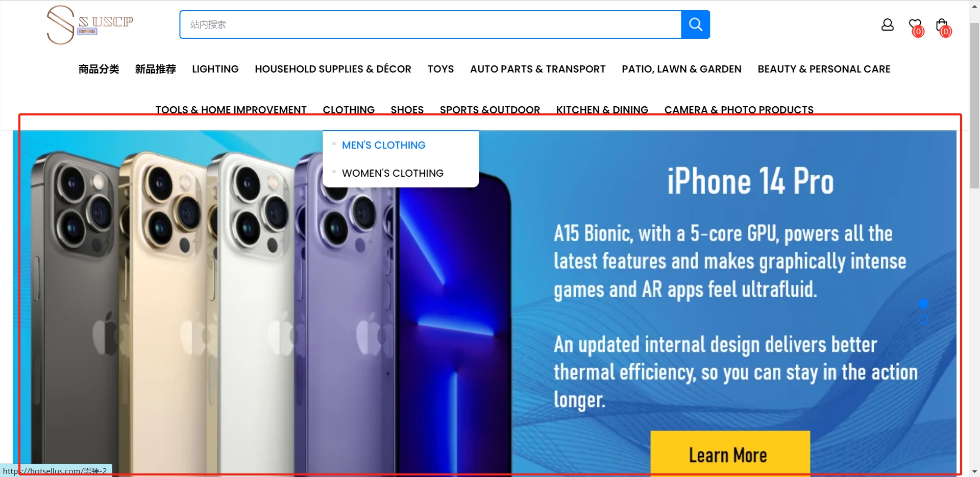Click the blue search magnifier button
Image resolution: width=980 pixels, height=477 pixels.
point(695,25)
